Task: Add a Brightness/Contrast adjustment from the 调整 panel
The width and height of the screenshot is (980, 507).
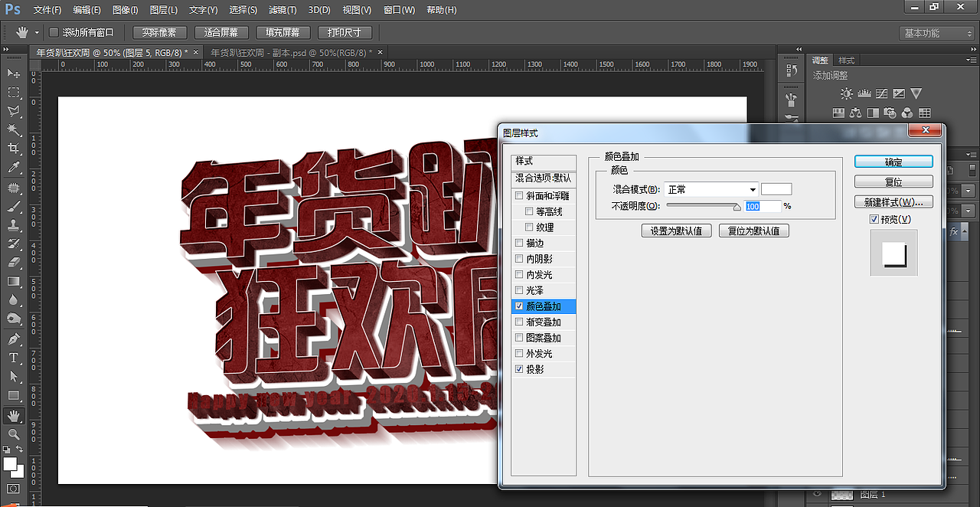Action: coord(847,93)
